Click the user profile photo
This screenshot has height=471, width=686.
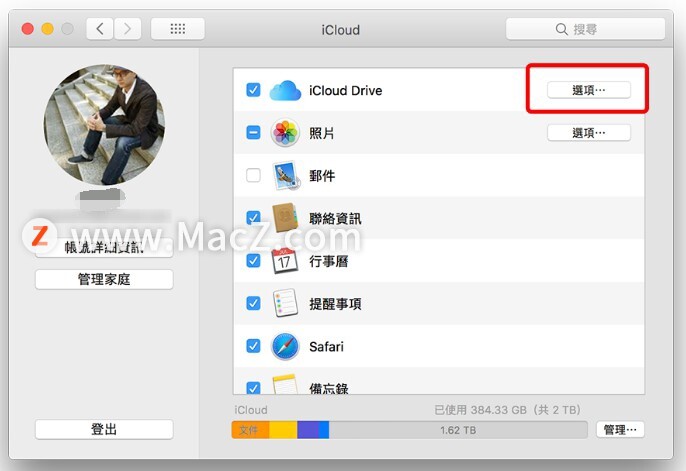[104, 125]
